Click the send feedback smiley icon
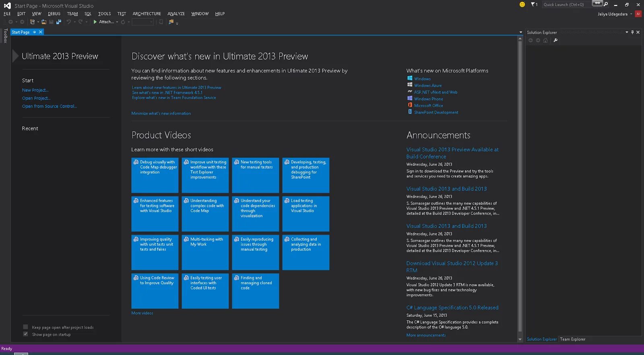The image size is (644, 355). click(522, 4)
